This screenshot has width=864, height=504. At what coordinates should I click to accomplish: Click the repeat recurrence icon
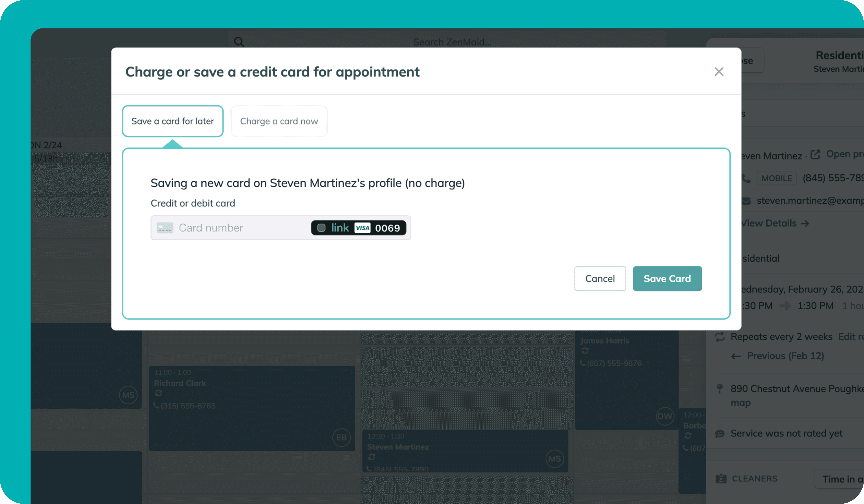pyautogui.click(x=720, y=337)
